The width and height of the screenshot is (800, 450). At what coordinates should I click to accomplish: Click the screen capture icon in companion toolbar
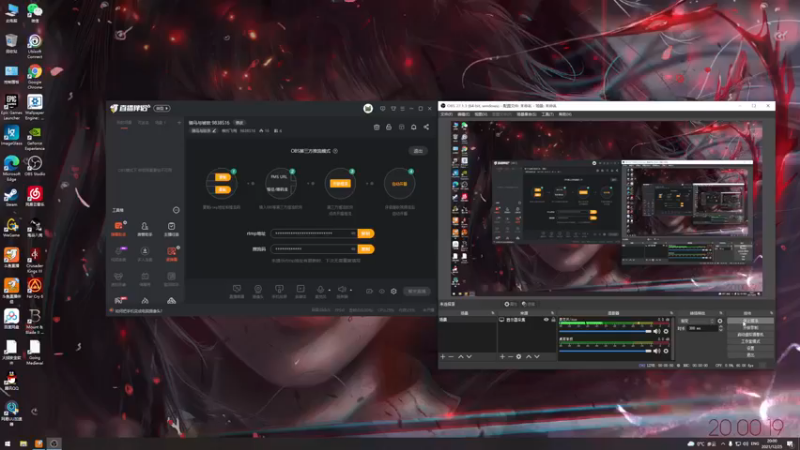[x=237, y=289]
